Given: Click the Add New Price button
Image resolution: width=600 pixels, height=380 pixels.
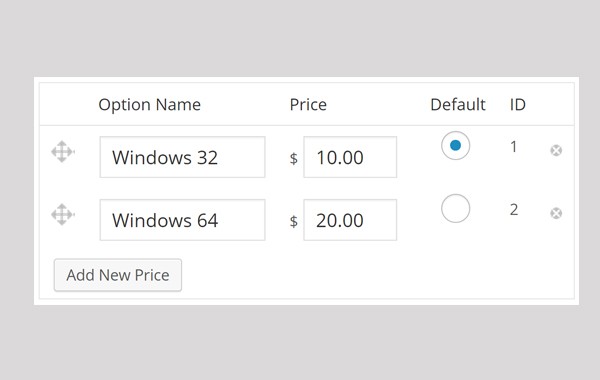Looking at the screenshot, I should pos(118,275).
